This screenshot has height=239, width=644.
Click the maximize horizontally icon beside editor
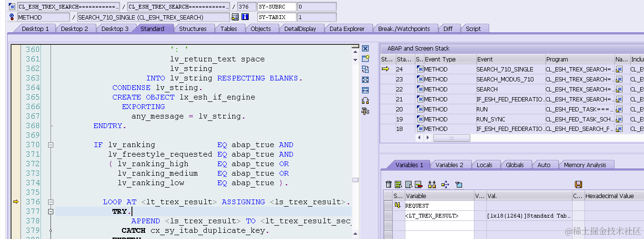click(x=365, y=90)
